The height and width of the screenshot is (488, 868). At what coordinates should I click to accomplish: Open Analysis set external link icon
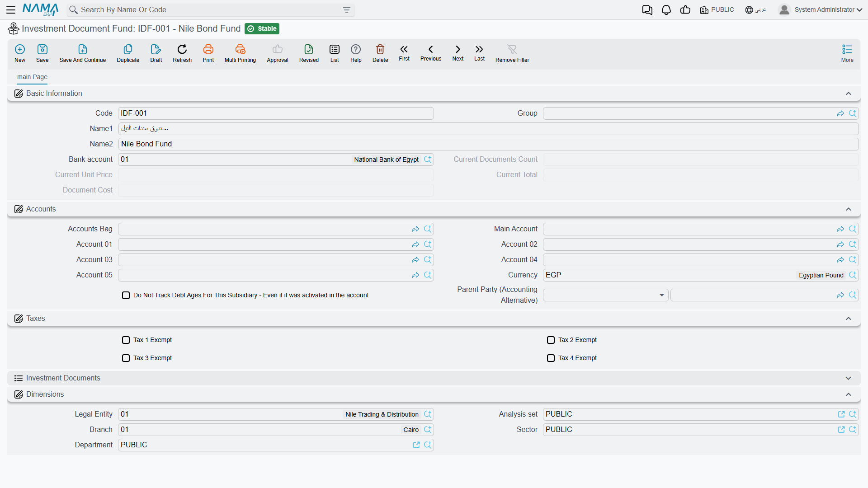click(x=841, y=414)
